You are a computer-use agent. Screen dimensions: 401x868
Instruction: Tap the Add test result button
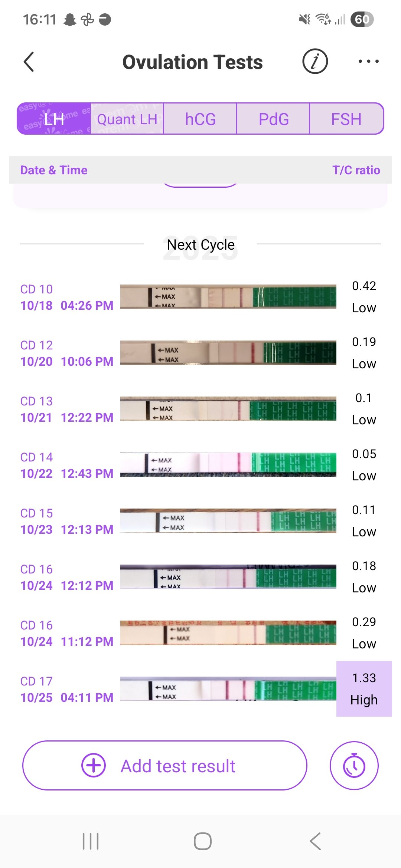(x=165, y=765)
